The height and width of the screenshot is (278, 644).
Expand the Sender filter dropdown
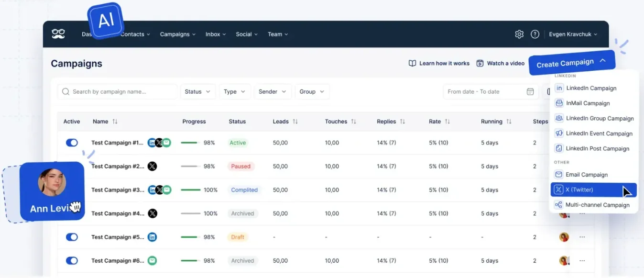pyautogui.click(x=273, y=91)
